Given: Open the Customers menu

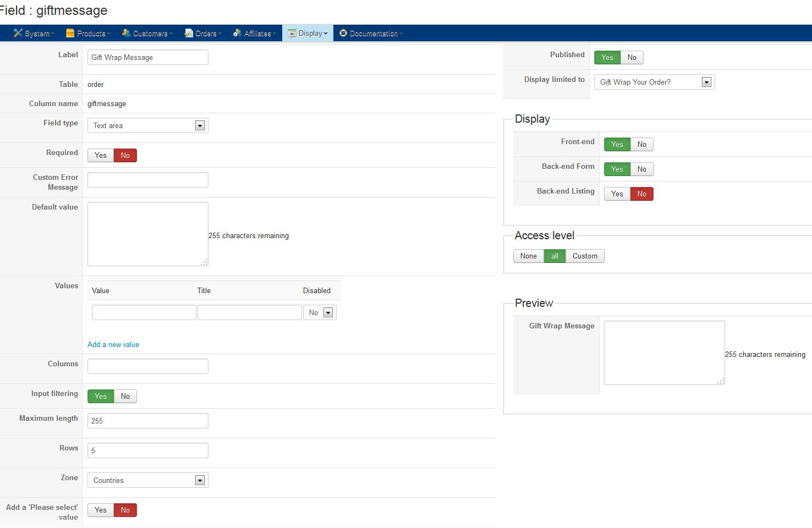Looking at the screenshot, I should (x=147, y=34).
